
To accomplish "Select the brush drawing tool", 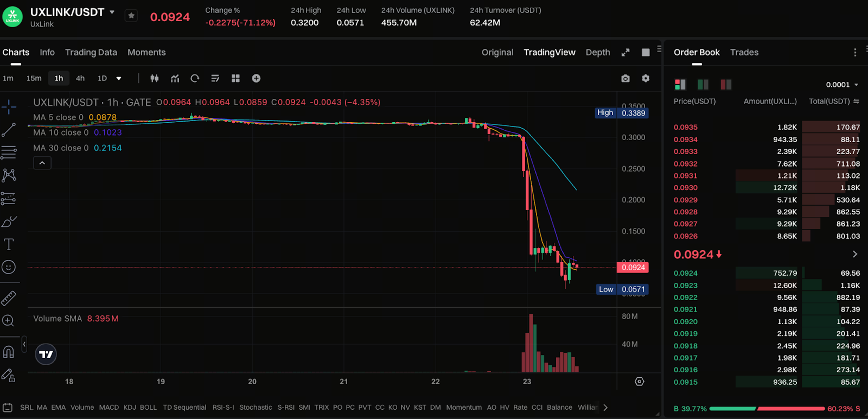I will pyautogui.click(x=9, y=221).
